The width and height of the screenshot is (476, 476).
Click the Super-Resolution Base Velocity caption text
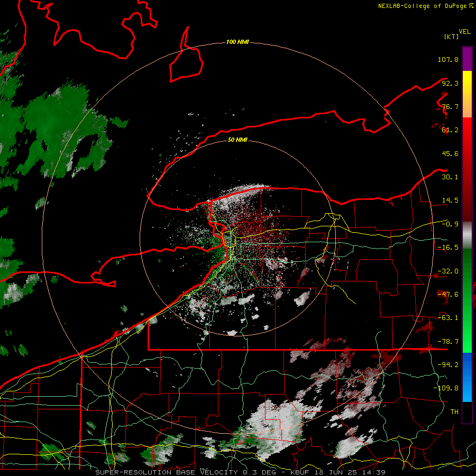click(x=241, y=472)
